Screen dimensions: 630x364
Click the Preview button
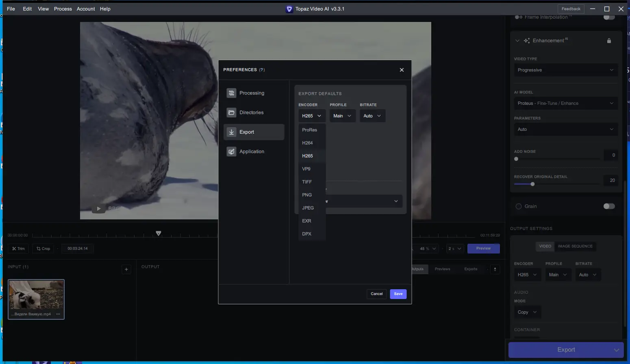pyautogui.click(x=483, y=249)
